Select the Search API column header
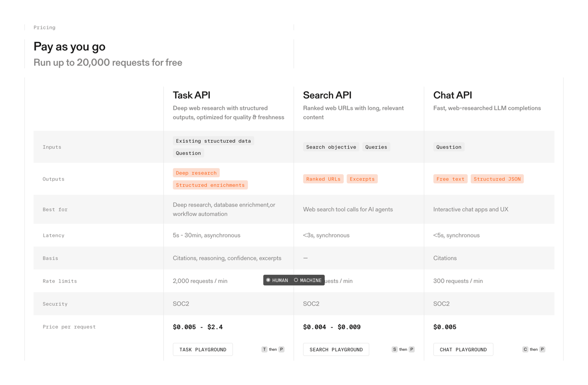The width and height of the screenshot is (588, 385). pos(326,95)
